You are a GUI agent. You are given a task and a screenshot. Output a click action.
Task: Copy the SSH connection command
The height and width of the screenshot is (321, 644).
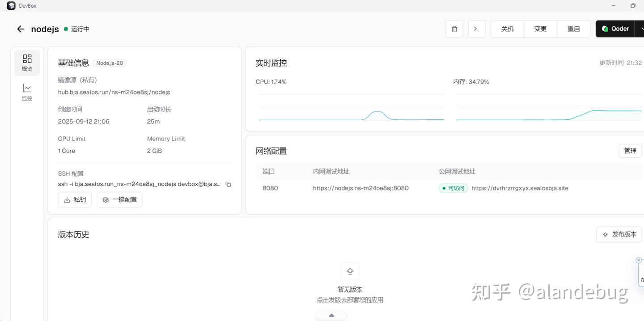[228, 184]
